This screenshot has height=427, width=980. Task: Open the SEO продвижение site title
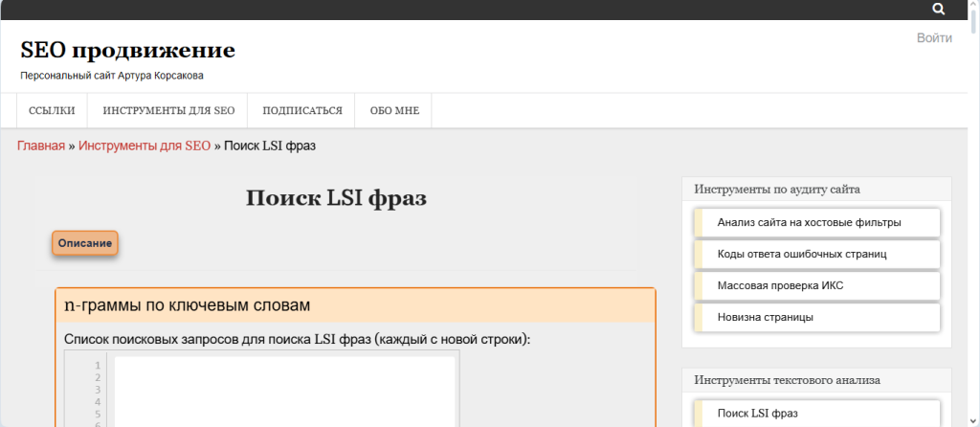(127, 51)
